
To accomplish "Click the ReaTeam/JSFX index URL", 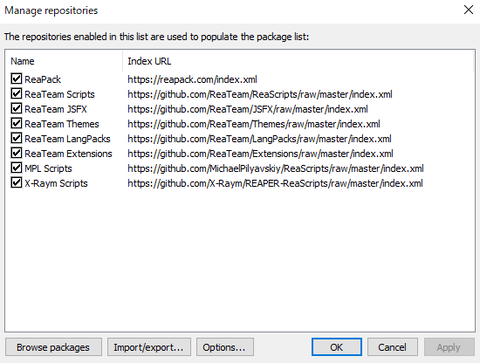I will point(248,109).
